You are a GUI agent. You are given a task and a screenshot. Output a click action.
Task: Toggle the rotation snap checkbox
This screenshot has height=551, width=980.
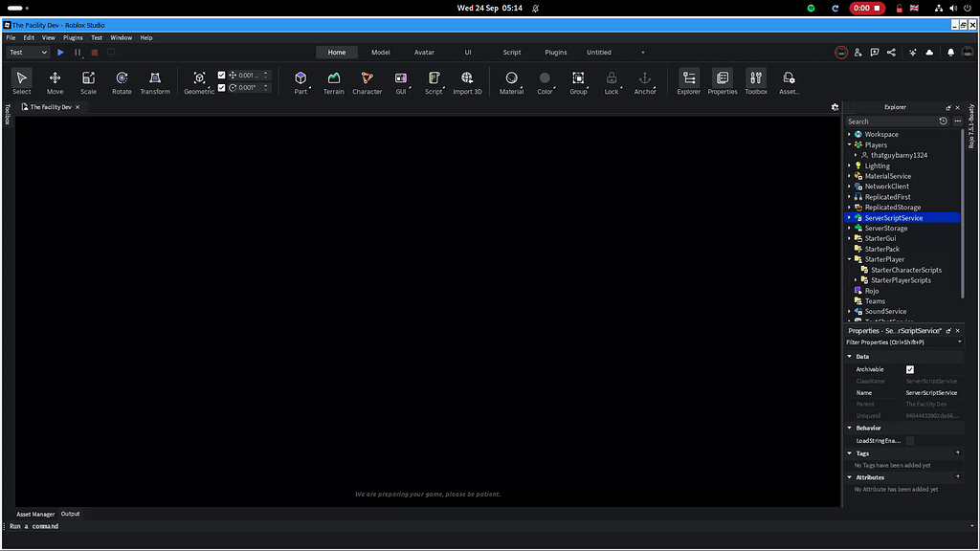click(222, 88)
